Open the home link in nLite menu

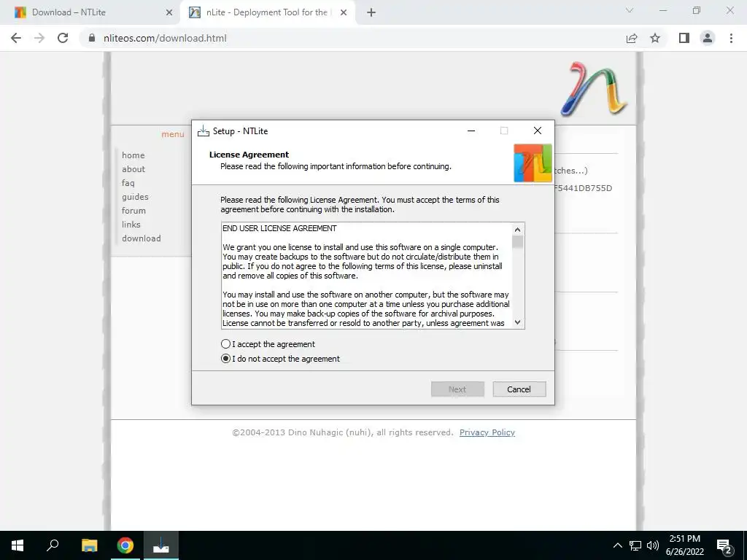133,155
